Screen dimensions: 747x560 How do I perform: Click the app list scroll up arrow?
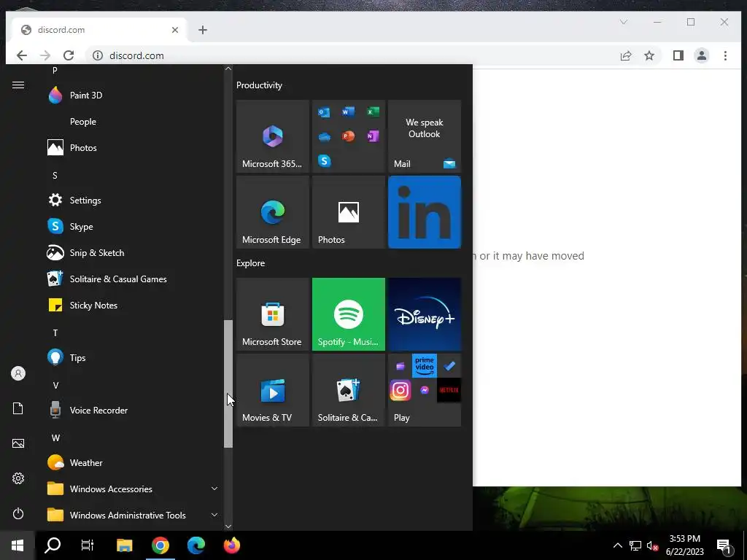click(228, 69)
